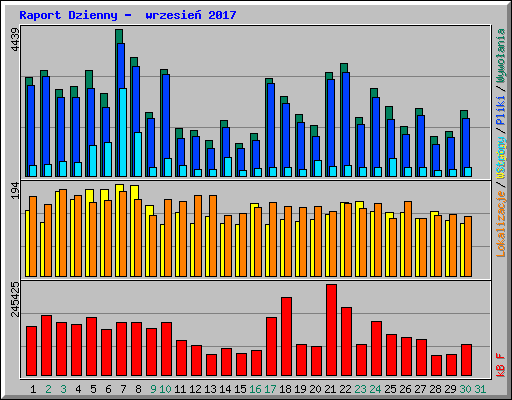Select day label "9" on the axis
Image resolution: width=512 pixels, height=400 pixels.
[153, 389]
